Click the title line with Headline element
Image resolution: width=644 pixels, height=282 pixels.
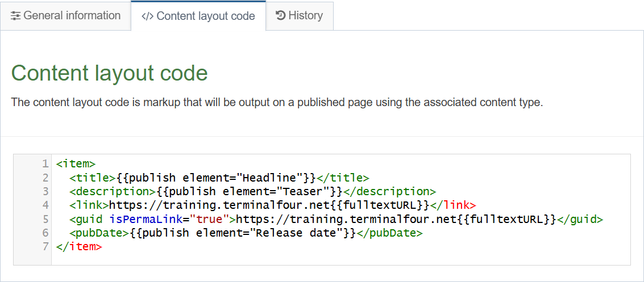220,178
